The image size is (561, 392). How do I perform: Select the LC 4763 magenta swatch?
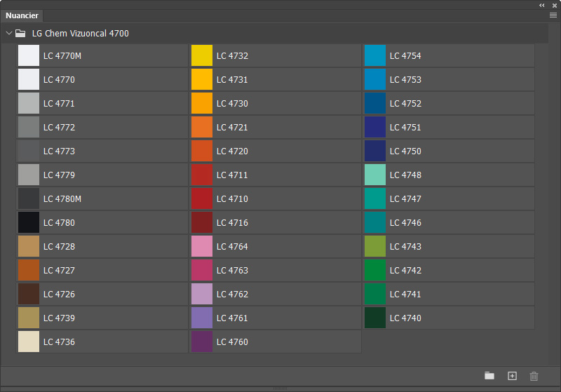pyautogui.click(x=202, y=270)
